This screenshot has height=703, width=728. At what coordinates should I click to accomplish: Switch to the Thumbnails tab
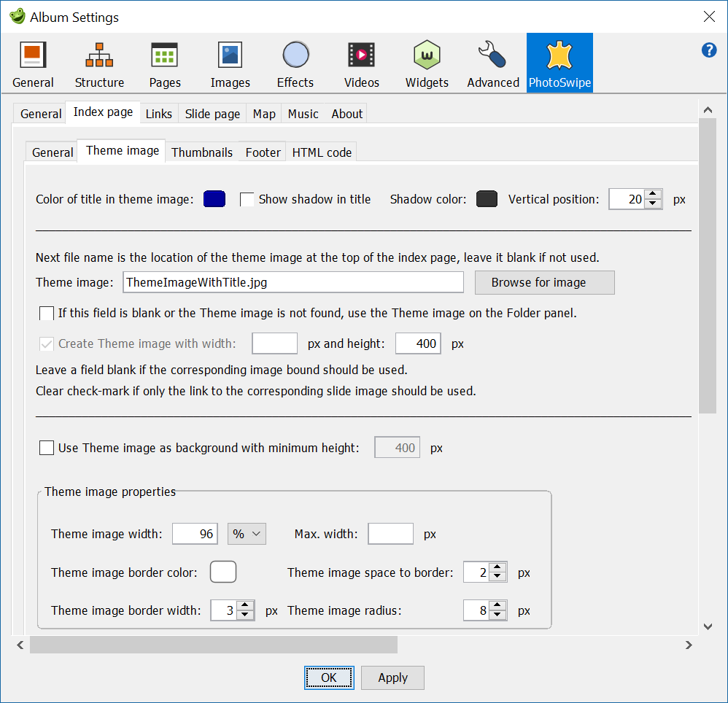click(202, 152)
